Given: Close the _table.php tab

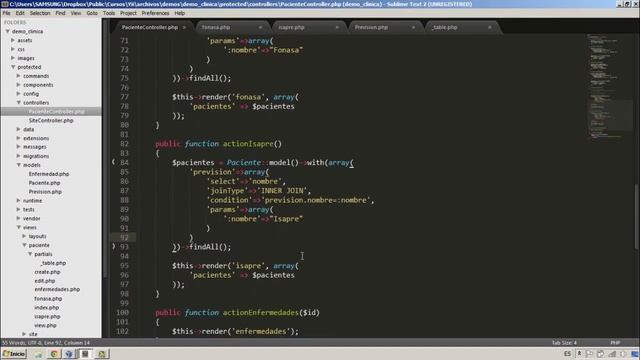Looking at the screenshot, I should click(x=490, y=27).
